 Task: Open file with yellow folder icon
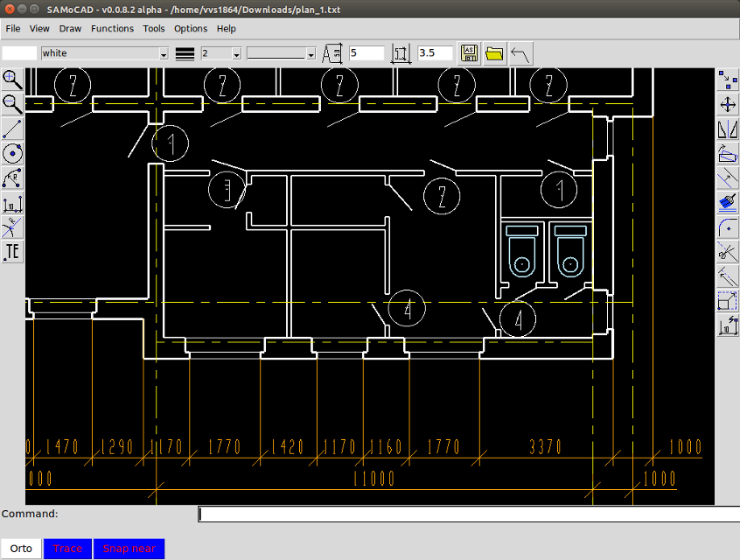(x=494, y=53)
